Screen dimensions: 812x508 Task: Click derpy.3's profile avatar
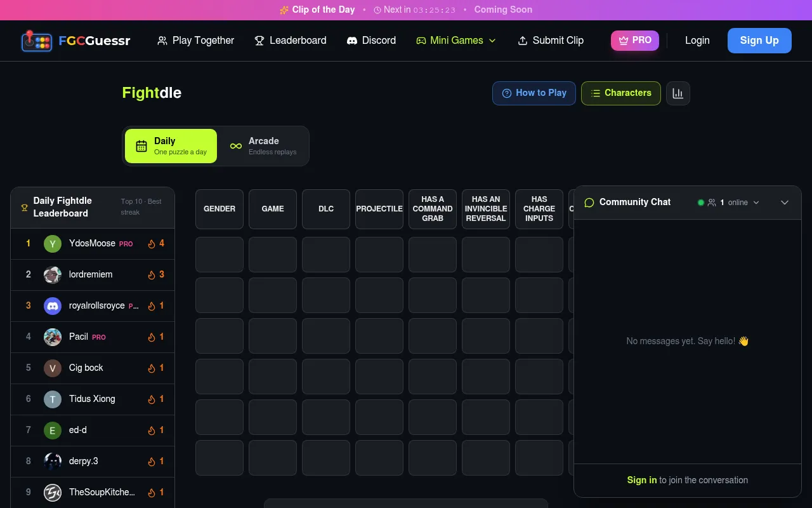53,462
